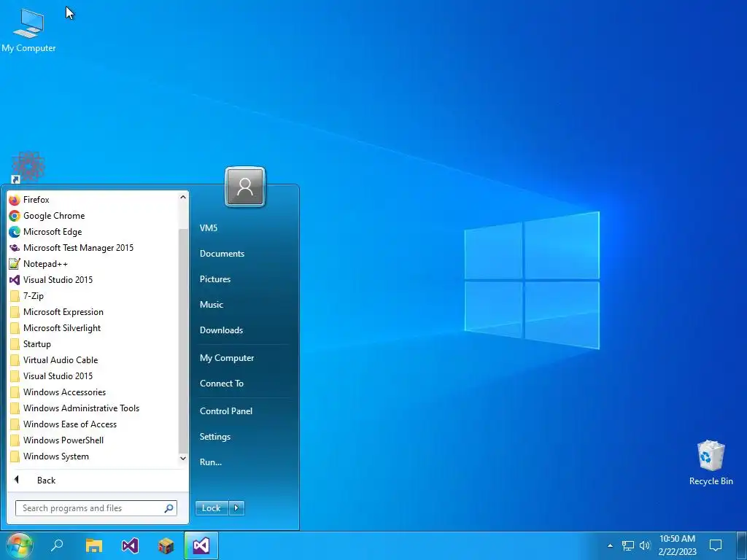This screenshot has height=560, width=747.
Task: Select Run... in the Start menu
Action: (x=211, y=462)
